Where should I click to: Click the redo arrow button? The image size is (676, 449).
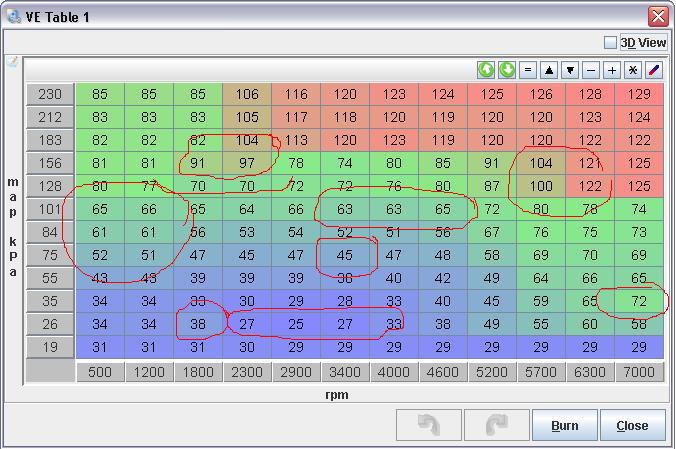497,425
